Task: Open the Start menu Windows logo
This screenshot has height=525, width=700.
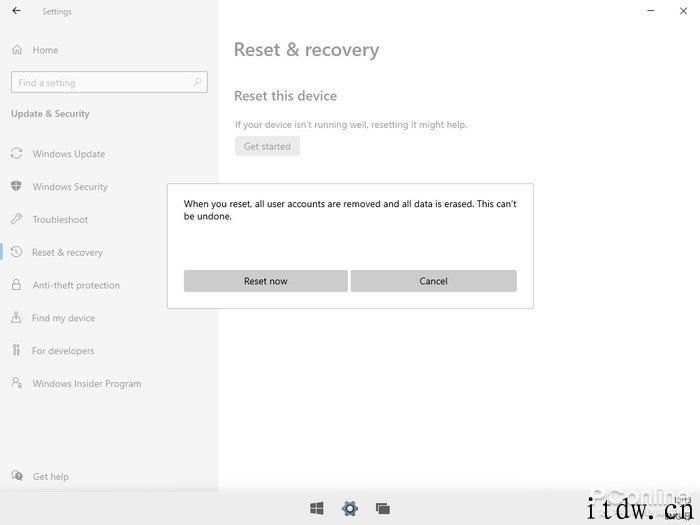Action: click(317, 508)
